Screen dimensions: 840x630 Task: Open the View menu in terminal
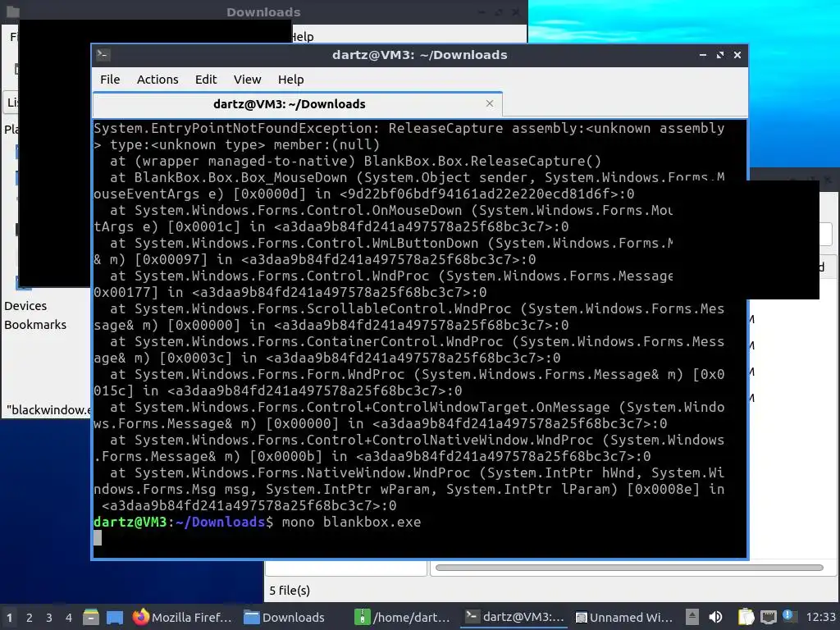(x=247, y=80)
